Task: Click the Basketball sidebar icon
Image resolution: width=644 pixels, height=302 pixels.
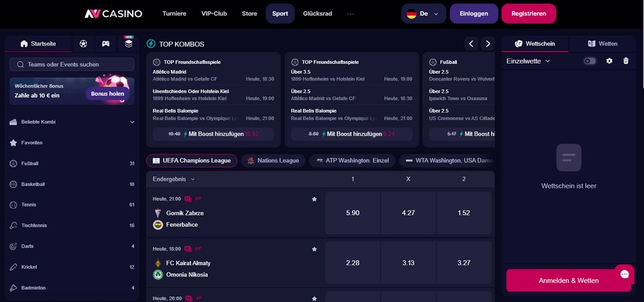Action: [13, 184]
